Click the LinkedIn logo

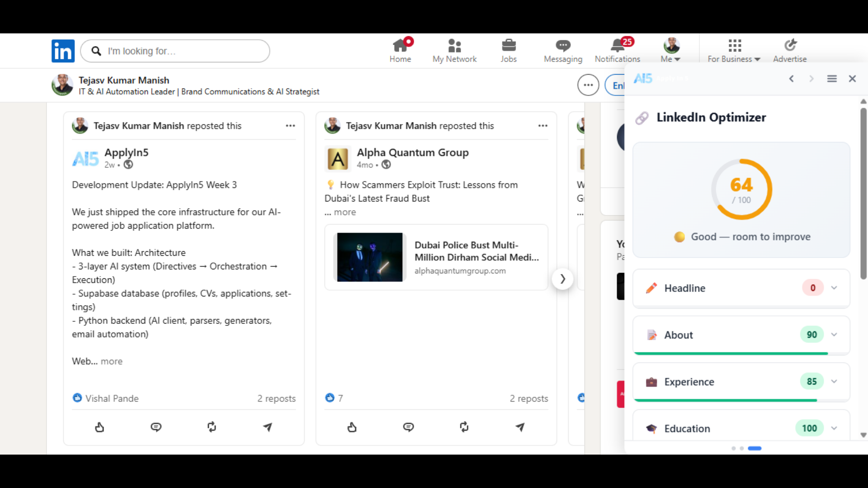[63, 51]
